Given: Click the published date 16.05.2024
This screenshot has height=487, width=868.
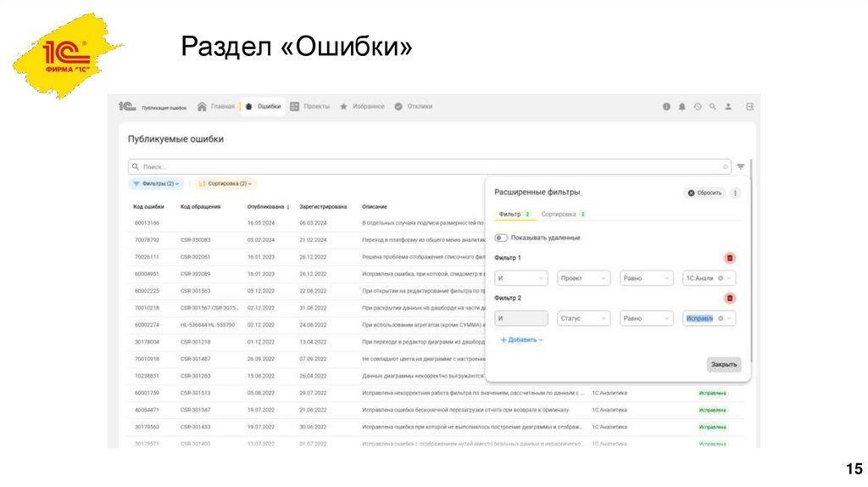Looking at the screenshot, I should [x=261, y=223].
